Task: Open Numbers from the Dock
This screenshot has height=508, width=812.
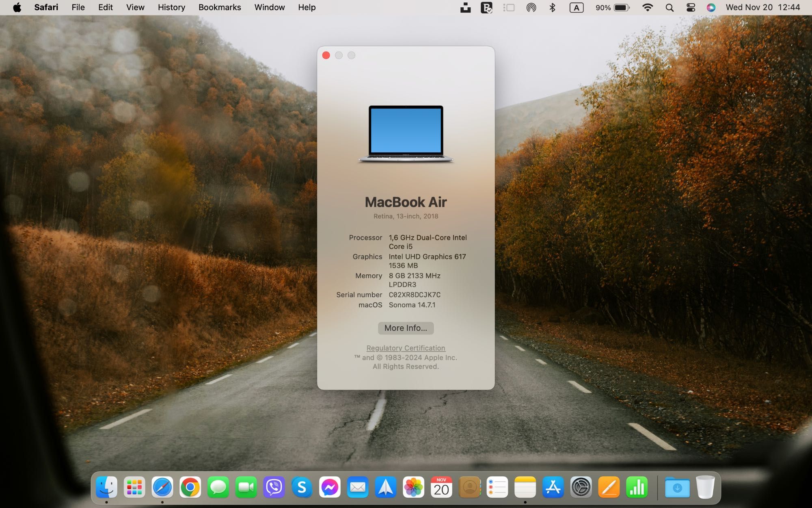Action: [637, 487]
